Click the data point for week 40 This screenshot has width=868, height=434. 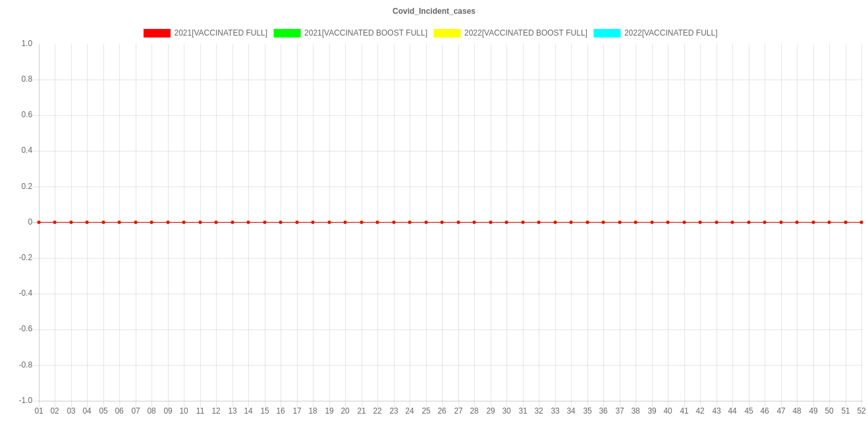pyautogui.click(x=668, y=222)
